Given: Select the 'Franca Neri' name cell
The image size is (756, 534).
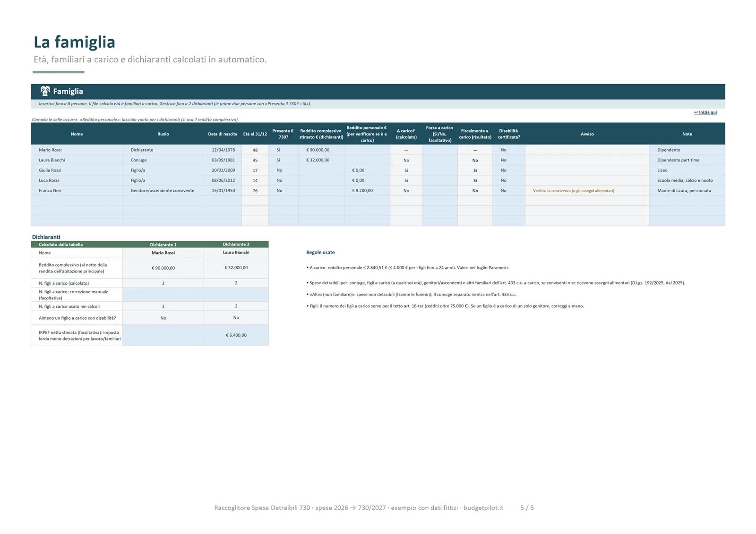Looking at the screenshot, I should point(77,191).
